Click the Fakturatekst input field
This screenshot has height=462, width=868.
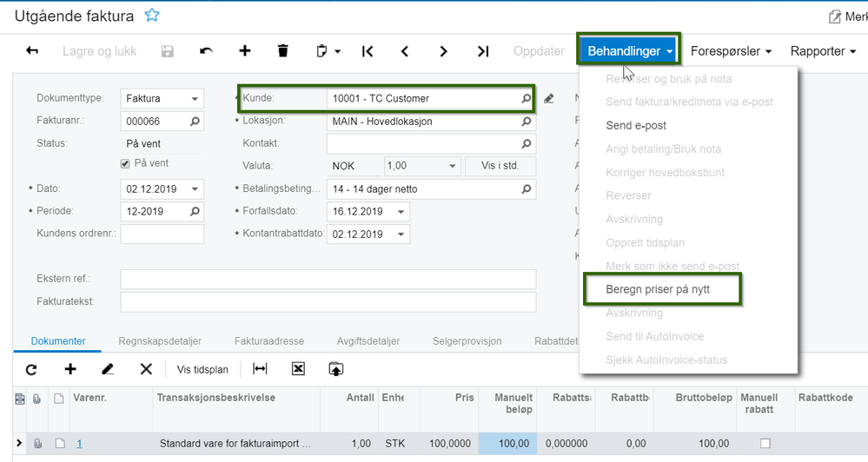[328, 302]
